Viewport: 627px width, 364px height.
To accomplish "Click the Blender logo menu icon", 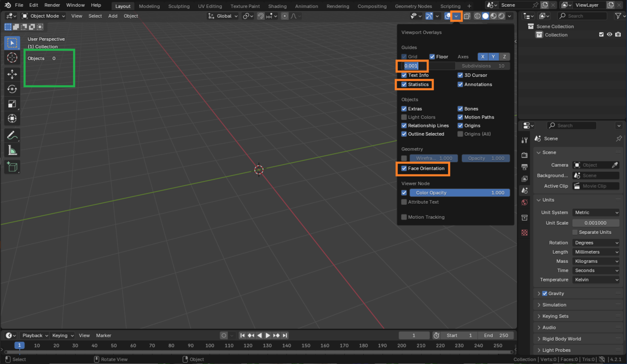I will tap(7, 5).
